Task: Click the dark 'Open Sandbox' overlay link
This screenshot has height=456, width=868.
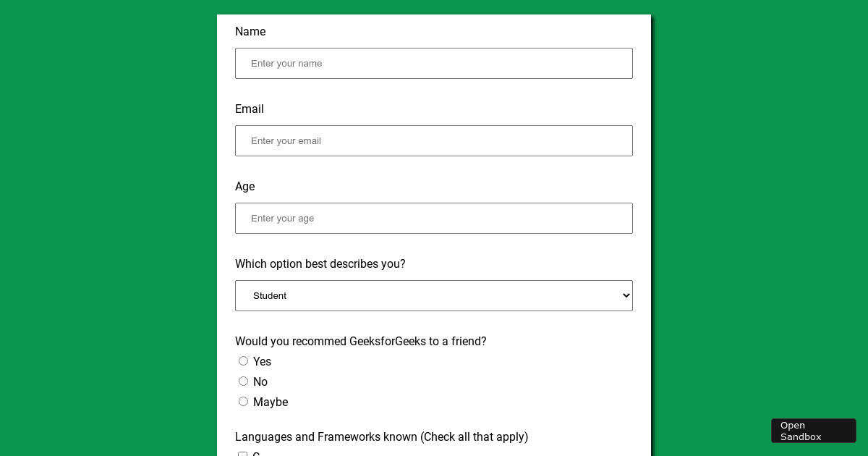Action: pos(814,431)
